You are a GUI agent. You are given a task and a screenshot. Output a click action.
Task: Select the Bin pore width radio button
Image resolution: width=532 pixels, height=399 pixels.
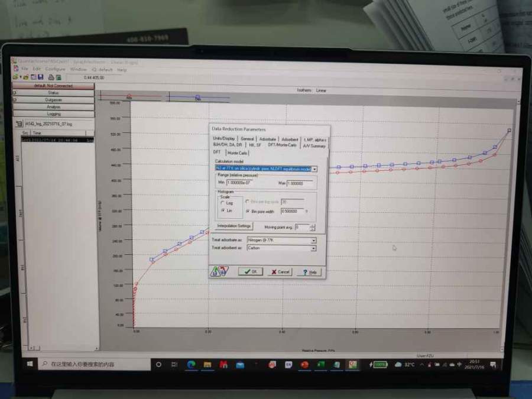(248, 211)
